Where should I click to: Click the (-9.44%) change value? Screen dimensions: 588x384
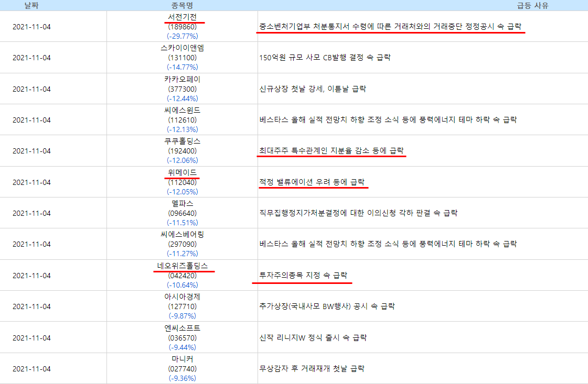pyautogui.click(x=182, y=347)
